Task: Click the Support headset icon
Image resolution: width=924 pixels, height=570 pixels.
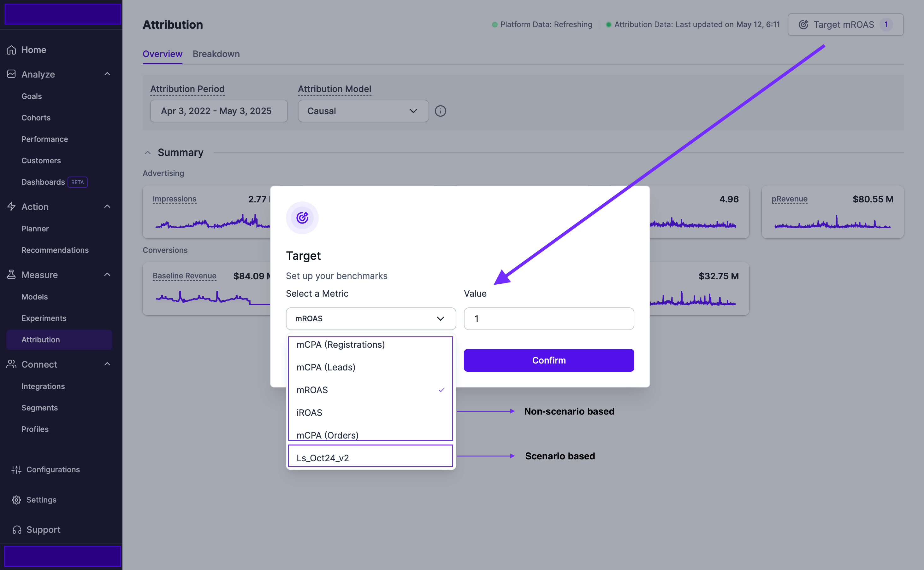Action: click(17, 530)
